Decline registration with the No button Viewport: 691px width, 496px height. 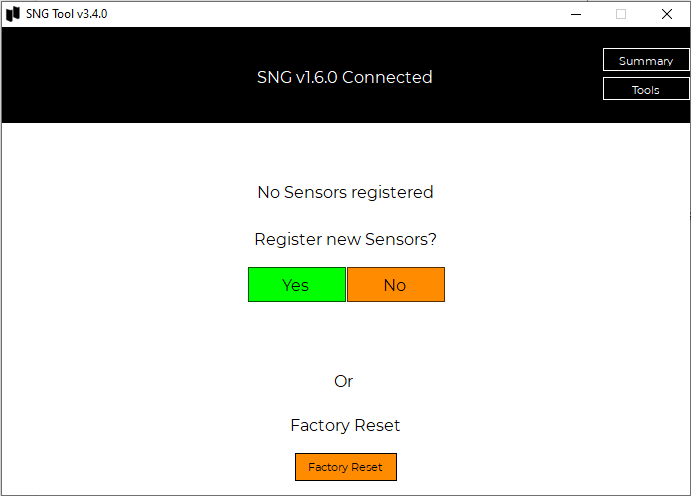(395, 285)
